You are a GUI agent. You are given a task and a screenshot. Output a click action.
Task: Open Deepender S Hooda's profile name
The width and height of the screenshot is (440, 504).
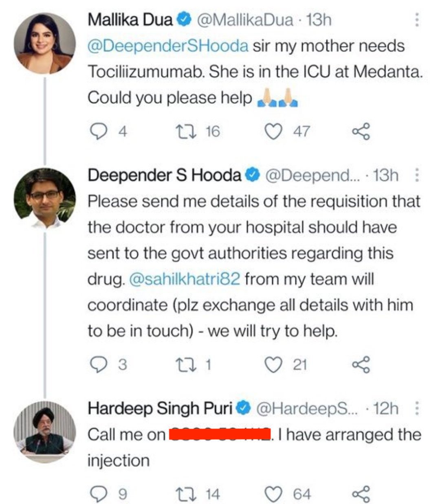tap(164, 175)
